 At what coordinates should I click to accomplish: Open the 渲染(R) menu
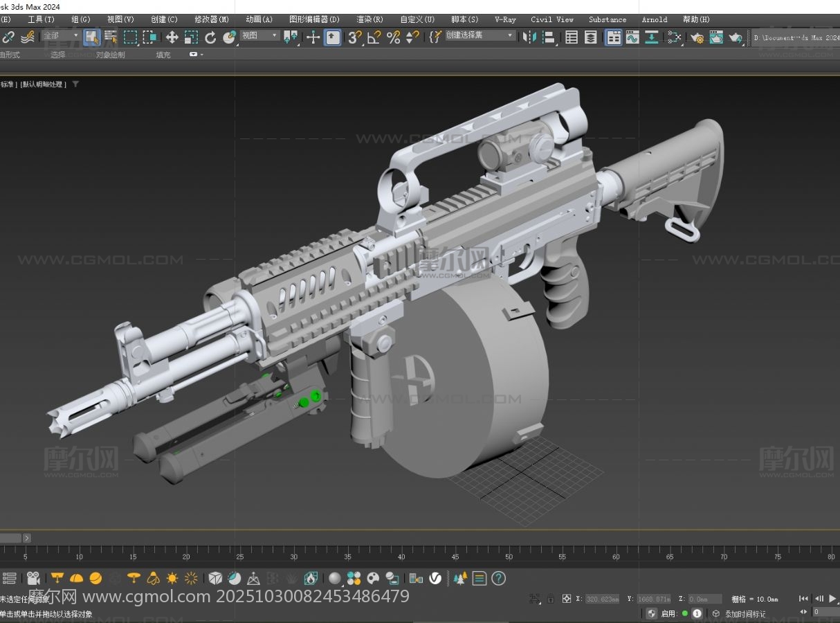pos(369,19)
